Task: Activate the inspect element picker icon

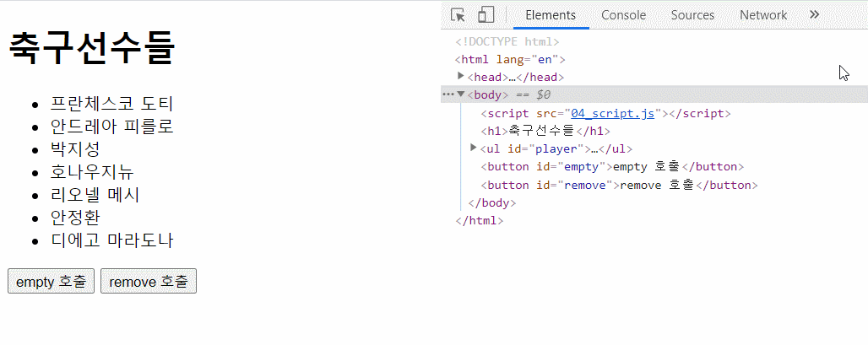Action: 458,15
